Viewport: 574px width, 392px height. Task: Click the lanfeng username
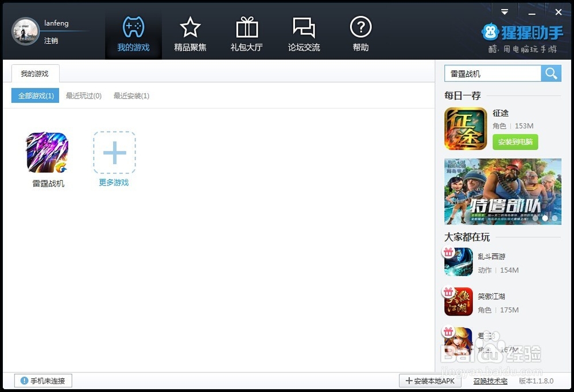(56, 23)
